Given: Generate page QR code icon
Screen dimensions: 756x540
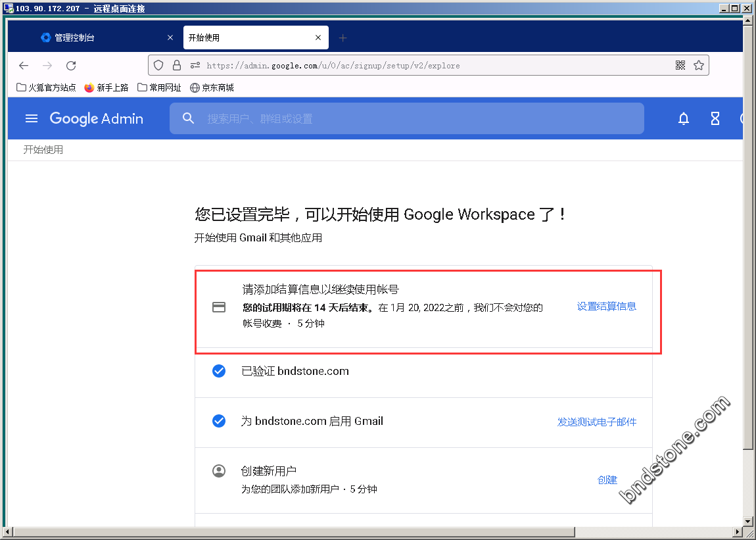Looking at the screenshot, I should [680, 65].
